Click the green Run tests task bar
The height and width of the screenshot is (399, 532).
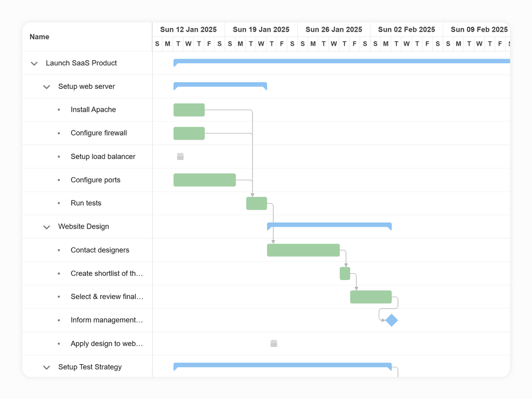(x=256, y=203)
